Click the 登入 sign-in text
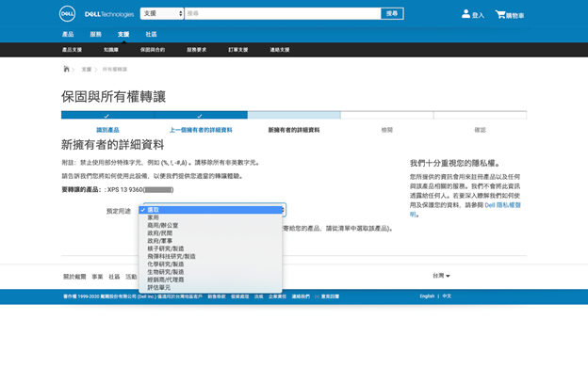588x368 pixels. point(478,15)
